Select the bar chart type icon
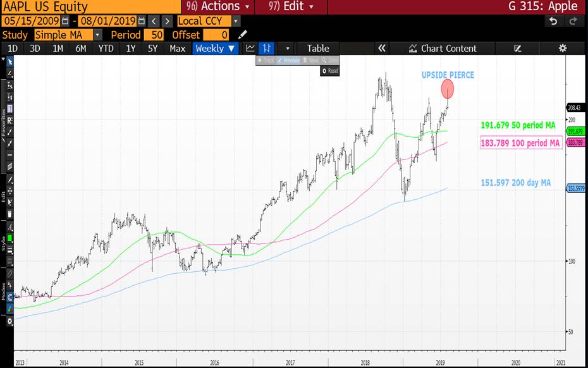The image size is (588, 368). point(267,49)
